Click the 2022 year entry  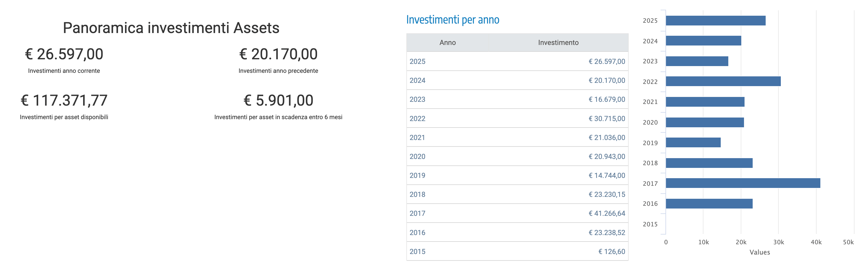(x=417, y=119)
